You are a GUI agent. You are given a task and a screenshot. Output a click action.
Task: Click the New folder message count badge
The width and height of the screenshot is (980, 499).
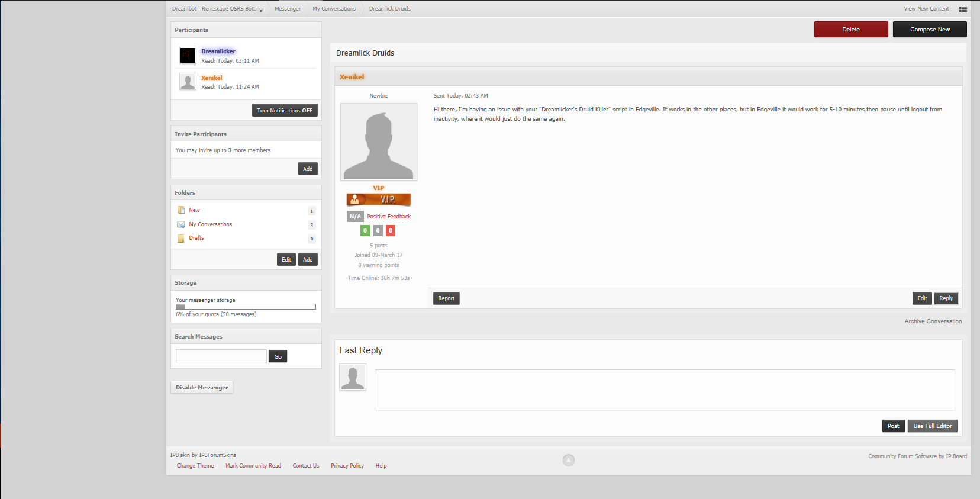[312, 211]
